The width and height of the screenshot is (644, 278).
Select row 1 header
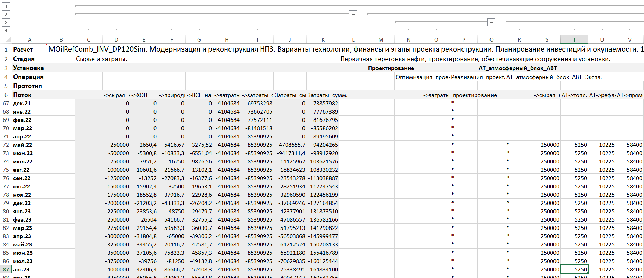[x=6, y=50]
